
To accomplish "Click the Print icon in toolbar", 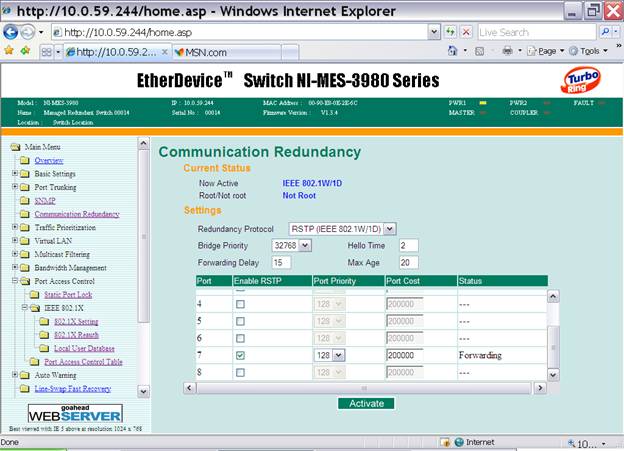I will click(507, 51).
